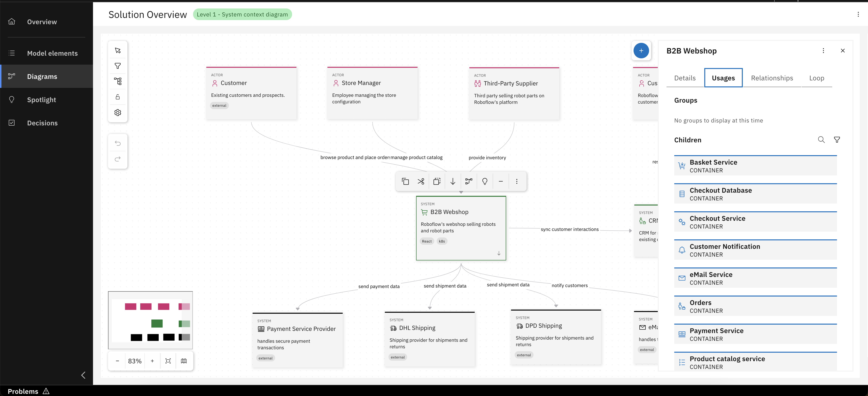Toggle the diagram lock icon
868x396 pixels.
118,97
